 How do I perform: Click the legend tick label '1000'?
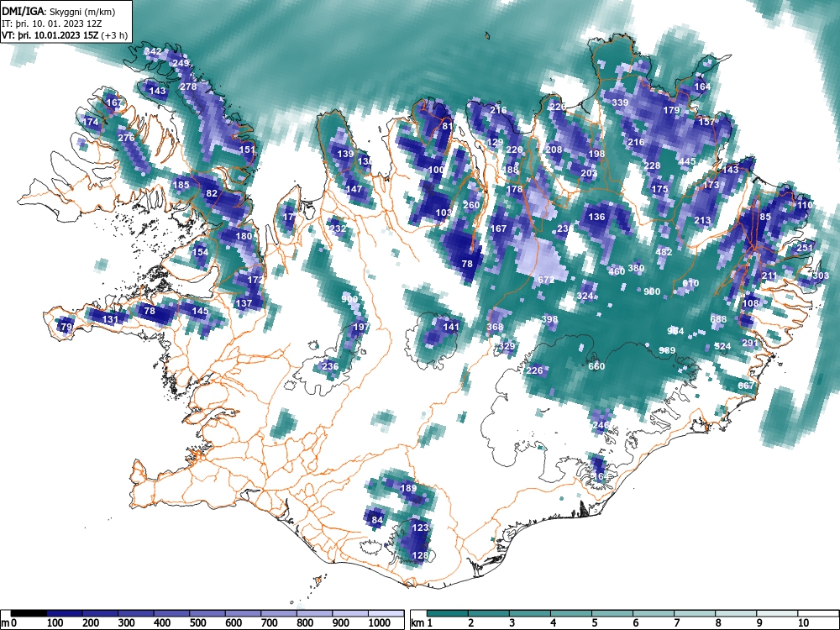click(x=380, y=623)
